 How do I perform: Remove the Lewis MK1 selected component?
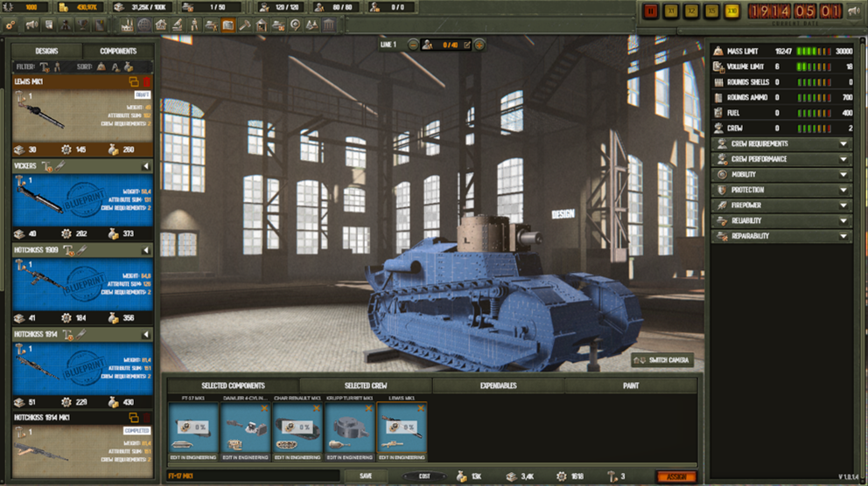coord(421,408)
